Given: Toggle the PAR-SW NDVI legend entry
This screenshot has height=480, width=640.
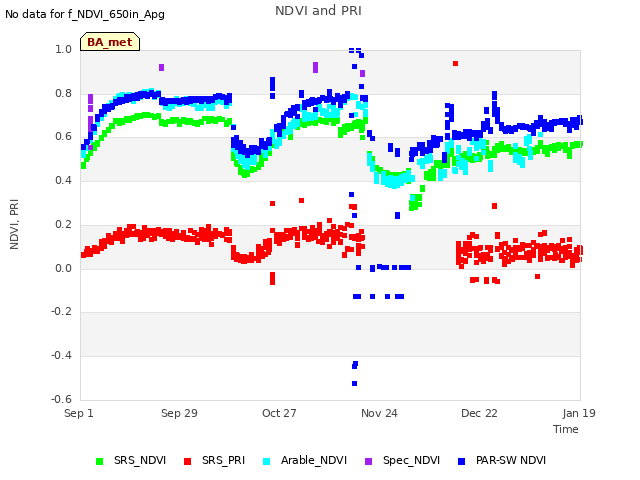Looking at the screenshot, I should [x=502, y=460].
